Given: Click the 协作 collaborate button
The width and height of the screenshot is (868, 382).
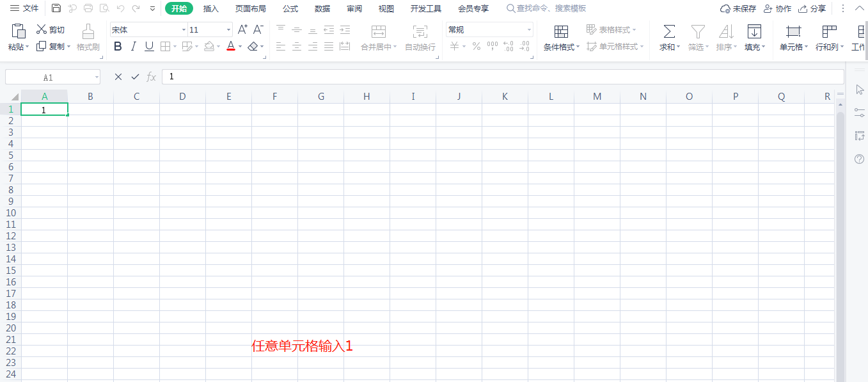Looking at the screenshot, I should tap(777, 8).
